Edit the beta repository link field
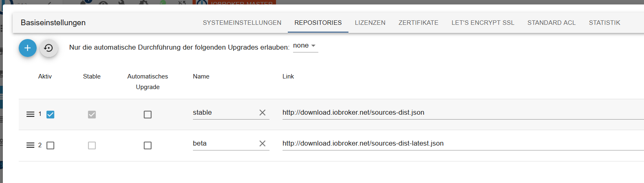The width and height of the screenshot is (644, 183). pyautogui.click(x=463, y=144)
